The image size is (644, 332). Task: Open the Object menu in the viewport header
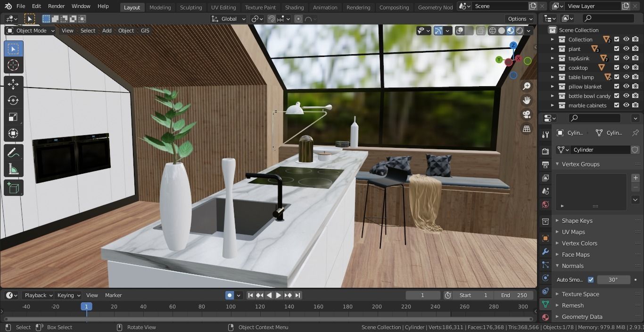(x=126, y=30)
